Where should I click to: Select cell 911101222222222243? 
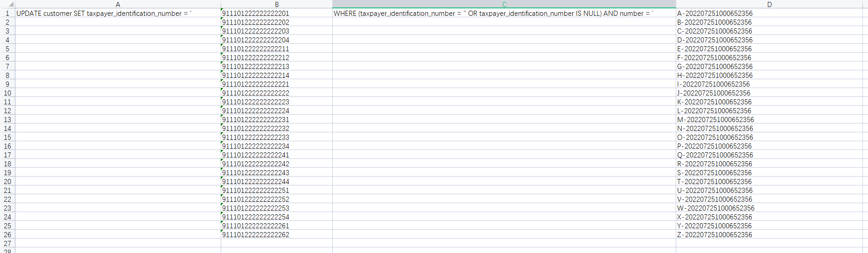click(277, 172)
